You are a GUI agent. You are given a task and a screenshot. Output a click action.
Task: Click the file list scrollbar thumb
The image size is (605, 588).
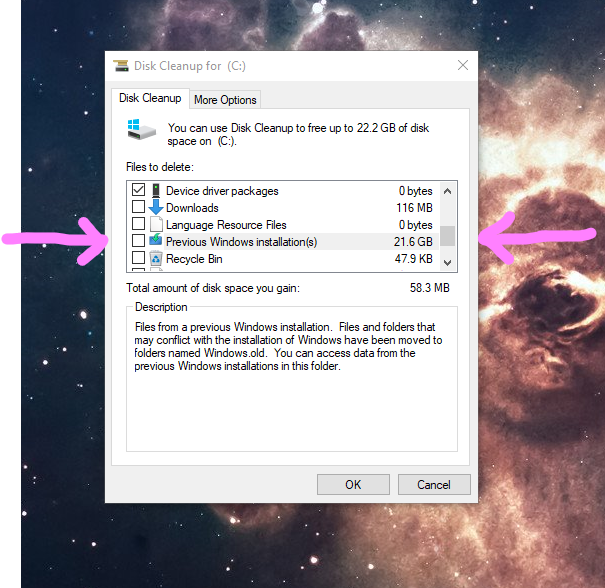(x=448, y=236)
